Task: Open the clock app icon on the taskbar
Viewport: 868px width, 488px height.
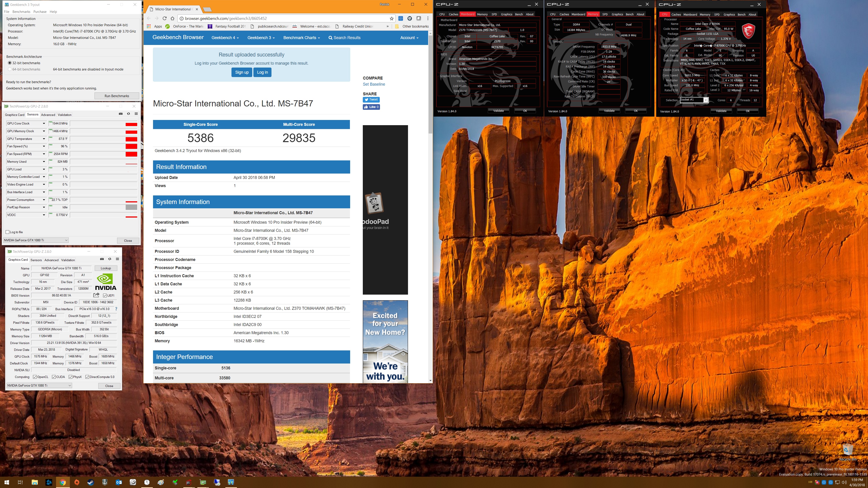Action: pyautogui.click(x=147, y=482)
